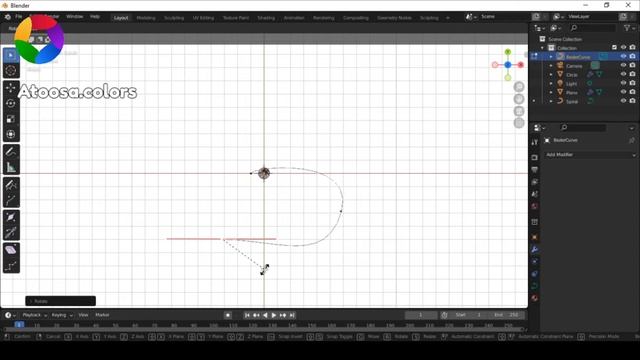Toggle Light eye visibility

click(x=623, y=83)
